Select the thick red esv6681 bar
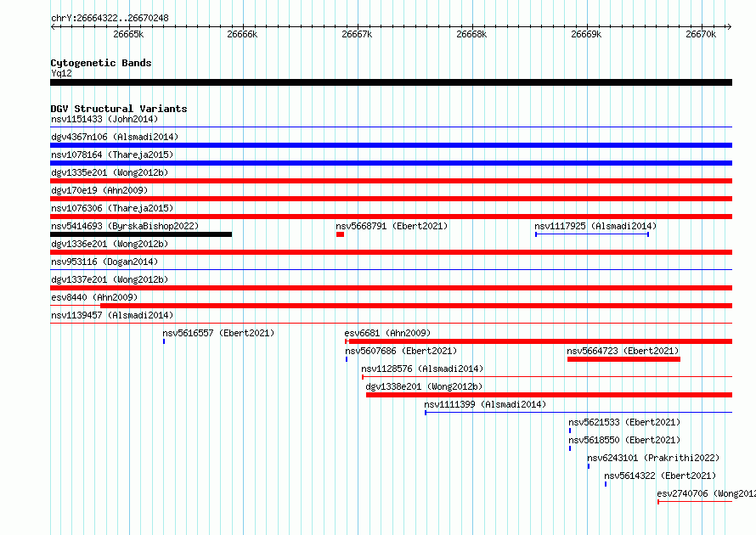The width and height of the screenshot is (756, 535). pyautogui.click(x=540, y=341)
